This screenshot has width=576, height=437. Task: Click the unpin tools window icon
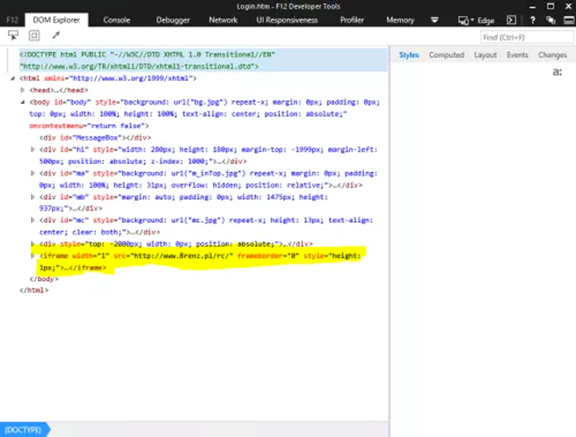point(569,20)
